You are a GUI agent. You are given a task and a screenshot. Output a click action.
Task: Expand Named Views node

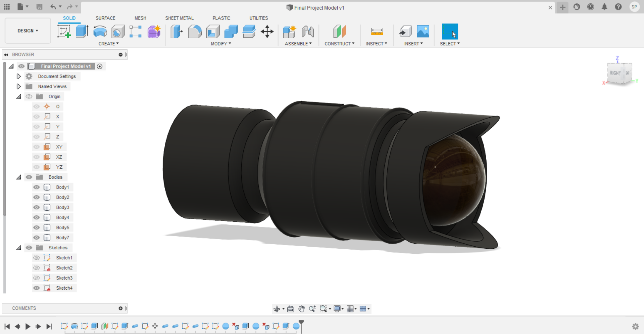point(19,86)
